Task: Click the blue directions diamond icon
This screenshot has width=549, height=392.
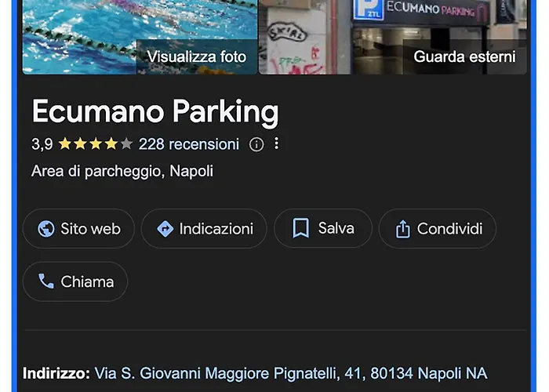Action: click(165, 229)
